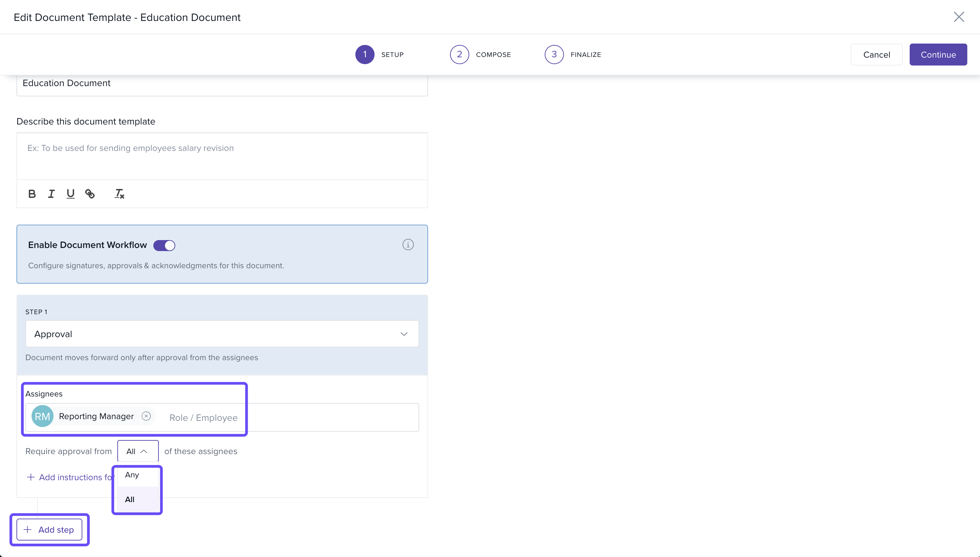The image size is (980, 557).
Task: Add a new workflow step
Action: tap(49, 530)
